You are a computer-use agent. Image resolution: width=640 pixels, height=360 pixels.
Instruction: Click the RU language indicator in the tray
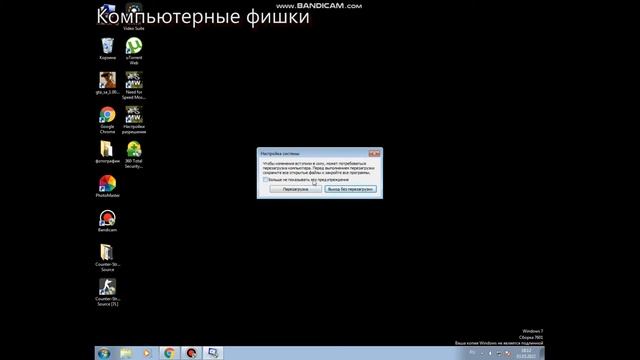(x=472, y=353)
